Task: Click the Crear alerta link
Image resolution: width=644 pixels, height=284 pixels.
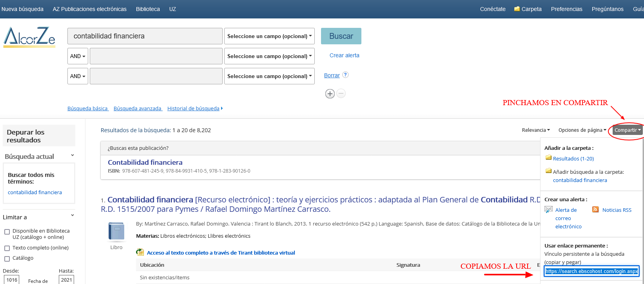Action: click(344, 55)
